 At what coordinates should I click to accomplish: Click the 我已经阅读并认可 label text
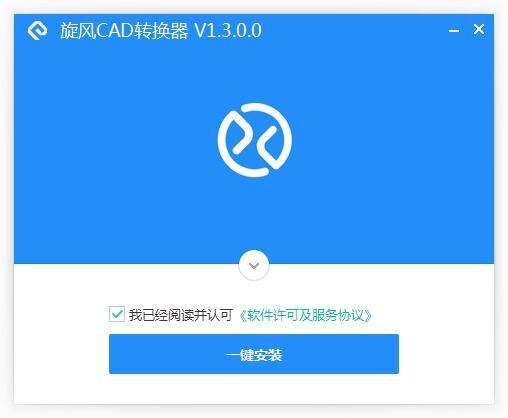[181, 315]
